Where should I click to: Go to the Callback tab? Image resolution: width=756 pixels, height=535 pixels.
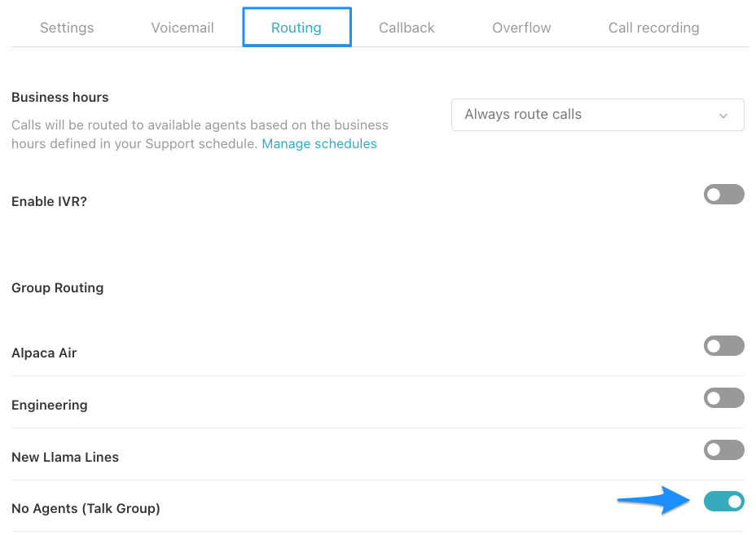tap(407, 28)
